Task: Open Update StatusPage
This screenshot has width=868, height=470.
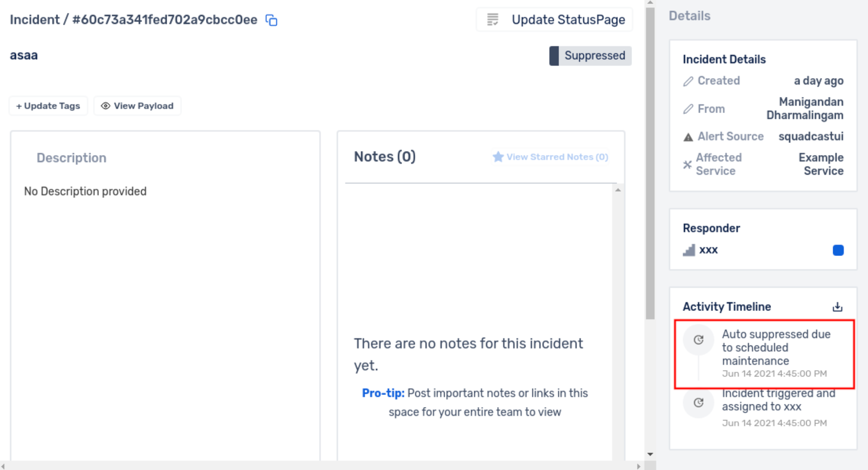Action: click(x=555, y=20)
